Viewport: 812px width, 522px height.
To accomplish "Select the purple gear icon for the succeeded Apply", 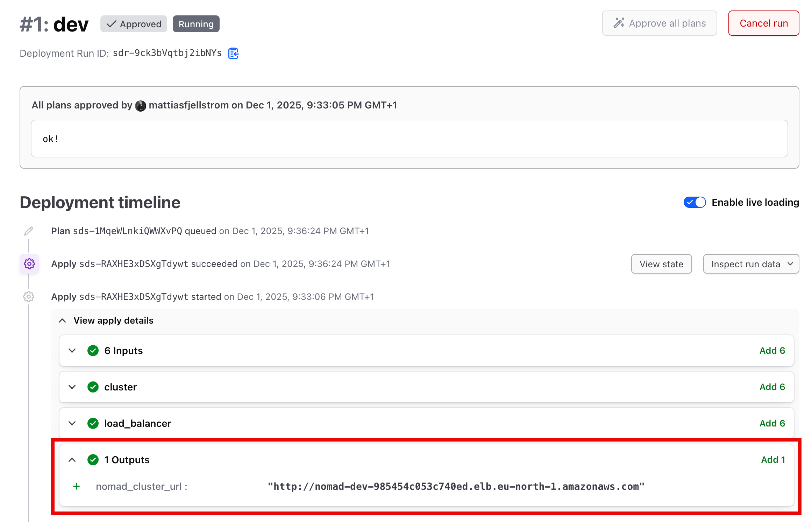I will click(x=29, y=264).
